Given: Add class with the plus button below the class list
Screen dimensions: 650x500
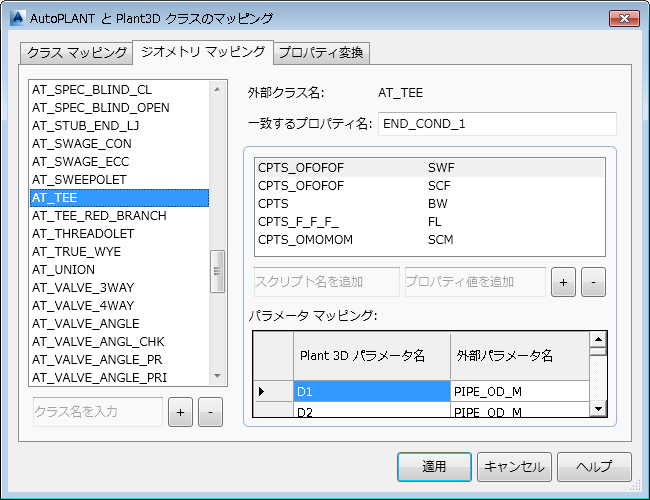Looking at the screenshot, I should click(180, 412).
